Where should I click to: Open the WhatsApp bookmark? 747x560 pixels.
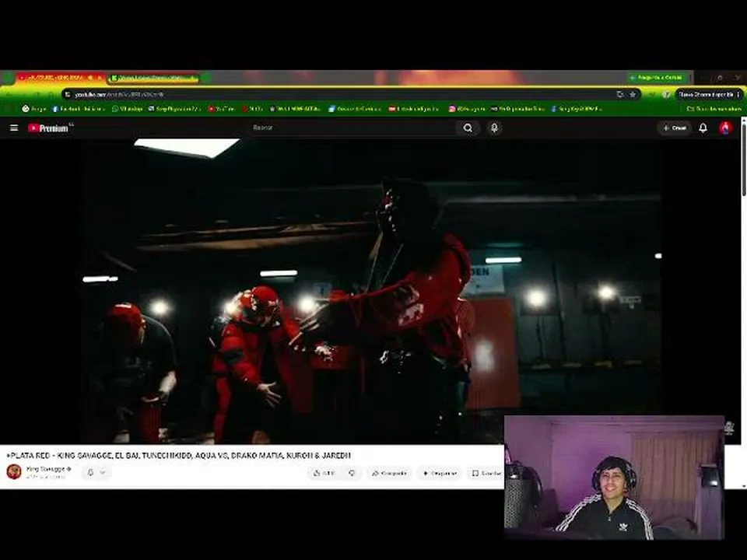coord(127,109)
